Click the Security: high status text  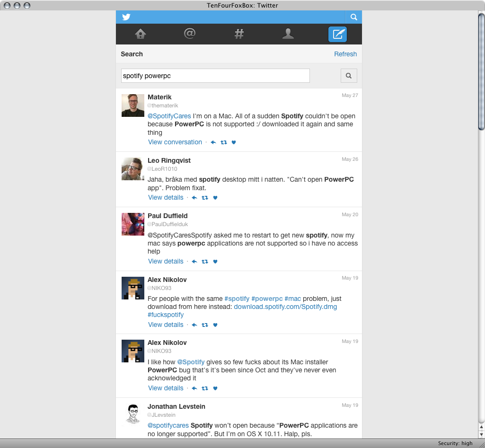(455, 443)
